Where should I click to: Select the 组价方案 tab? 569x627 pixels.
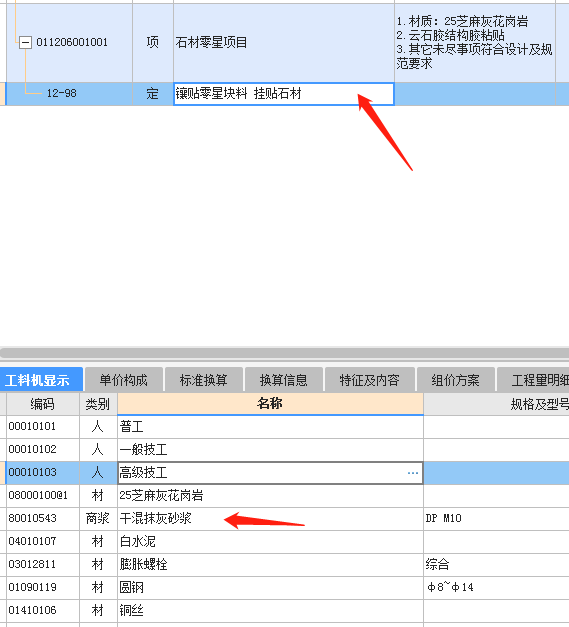455,379
